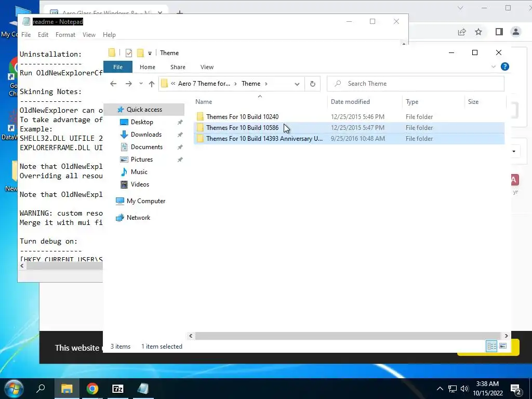Toggle the Chrome side panel icon
Screen dimensions: 532x399
499,32
